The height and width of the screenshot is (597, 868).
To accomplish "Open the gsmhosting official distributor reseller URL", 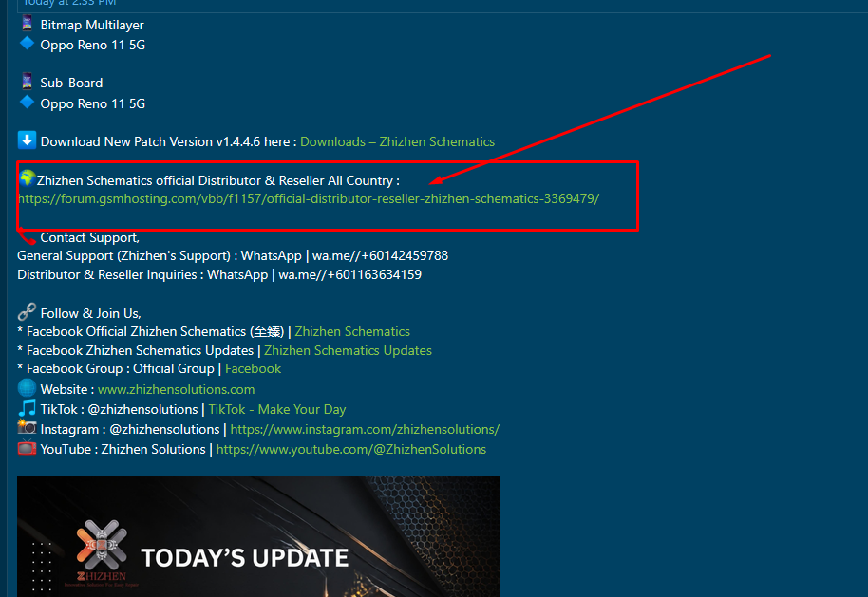I will tap(309, 198).
